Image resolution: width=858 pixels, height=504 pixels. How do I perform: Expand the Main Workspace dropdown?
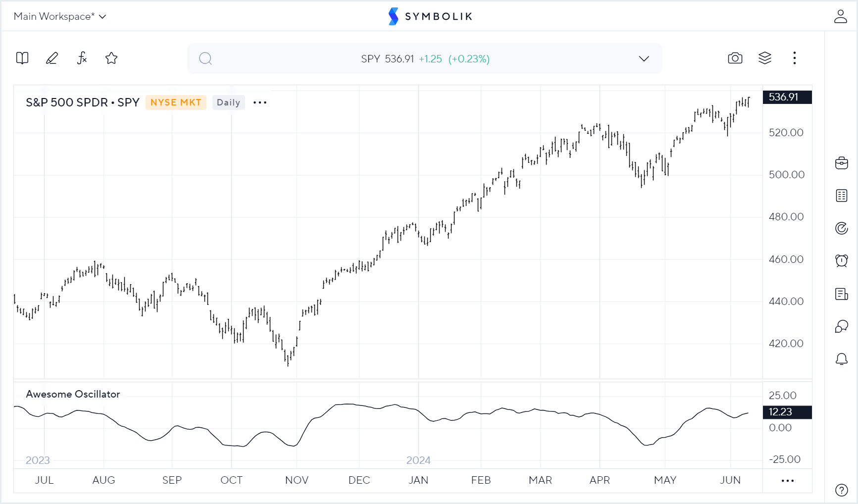pos(60,16)
